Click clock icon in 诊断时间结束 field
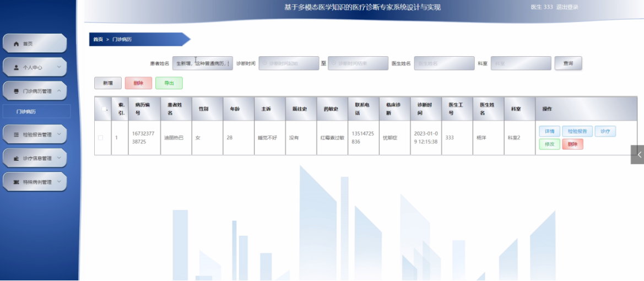Viewport: 644px width, 281px height. point(334,63)
